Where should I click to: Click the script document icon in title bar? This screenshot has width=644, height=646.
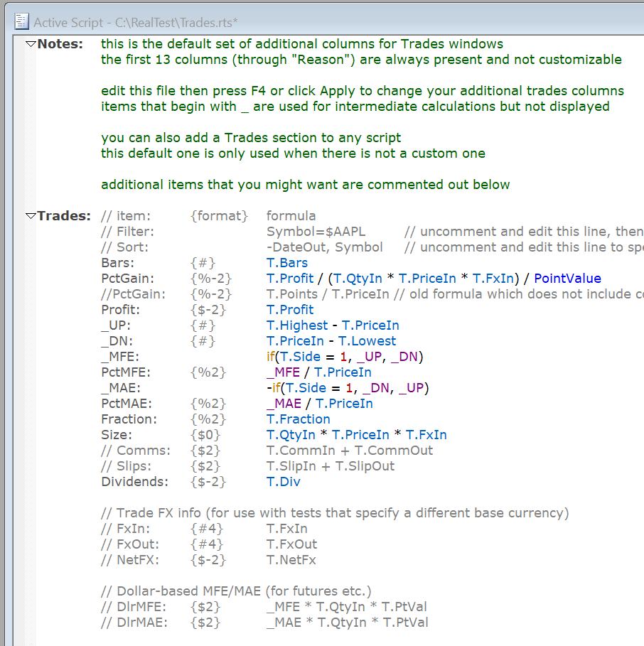click(21, 22)
